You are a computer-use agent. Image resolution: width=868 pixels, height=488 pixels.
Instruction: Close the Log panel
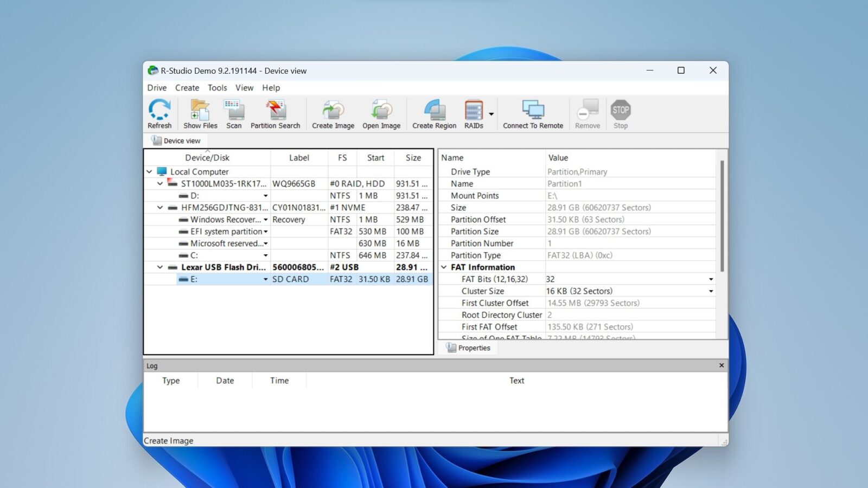click(x=722, y=365)
